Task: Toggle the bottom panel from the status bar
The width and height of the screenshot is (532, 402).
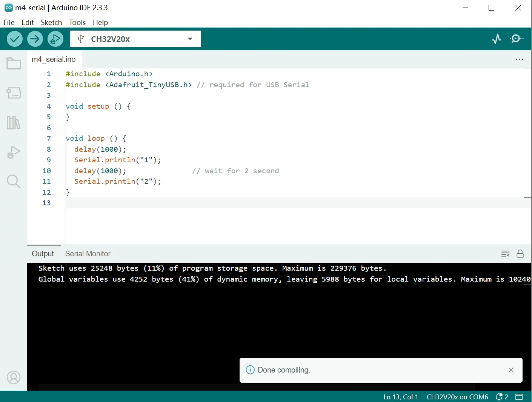Action: pyautogui.click(x=519, y=397)
